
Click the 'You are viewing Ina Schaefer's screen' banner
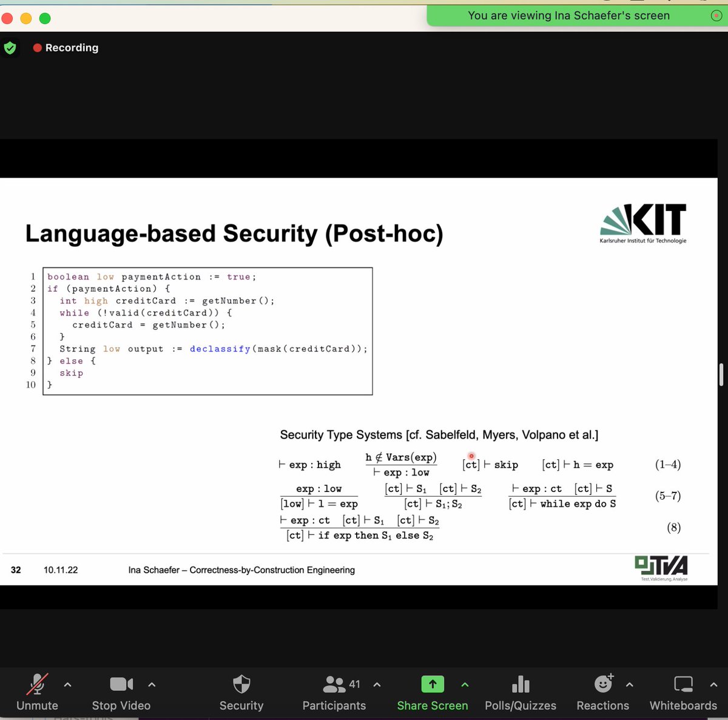pyautogui.click(x=568, y=16)
